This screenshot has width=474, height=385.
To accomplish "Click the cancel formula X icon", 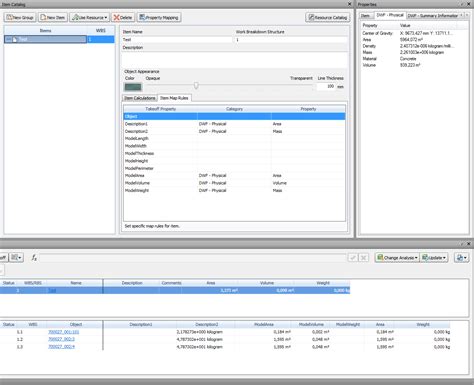I will tap(364, 258).
